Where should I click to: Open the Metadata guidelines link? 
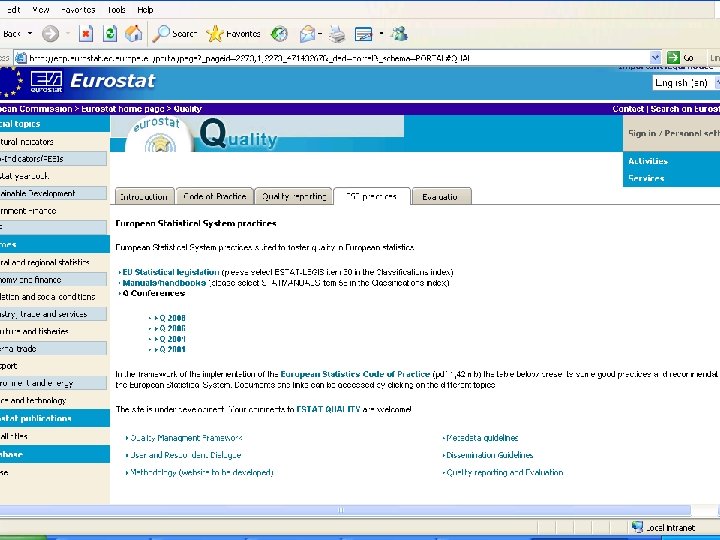click(x=482, y=438)
